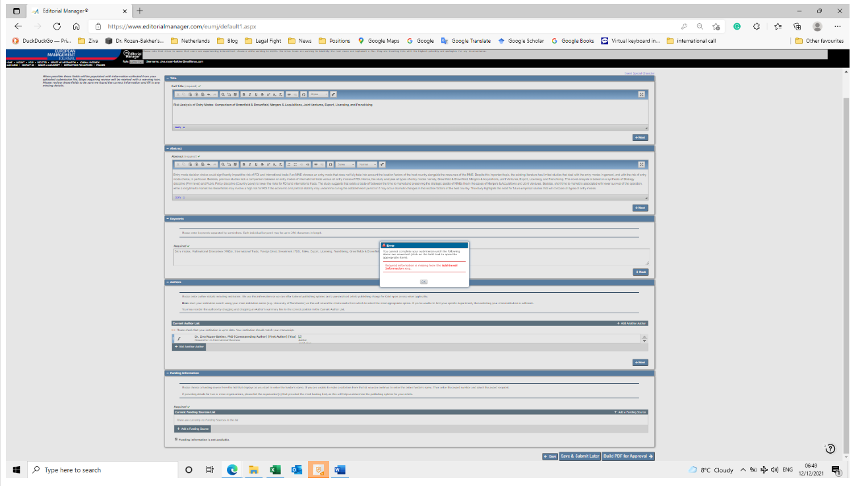
Task: Undo in the Full Title editor toolbar
Action: pyautogui.click(x=208, y=94)
